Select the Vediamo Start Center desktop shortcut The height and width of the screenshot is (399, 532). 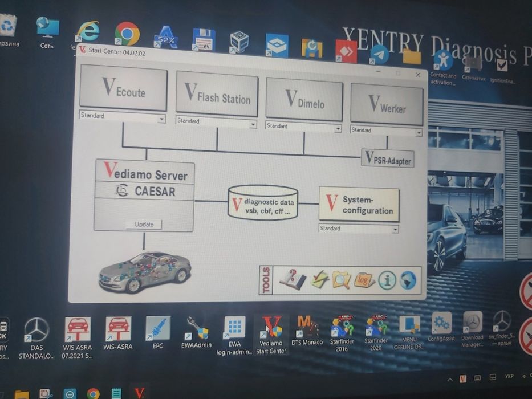point(271,335)
